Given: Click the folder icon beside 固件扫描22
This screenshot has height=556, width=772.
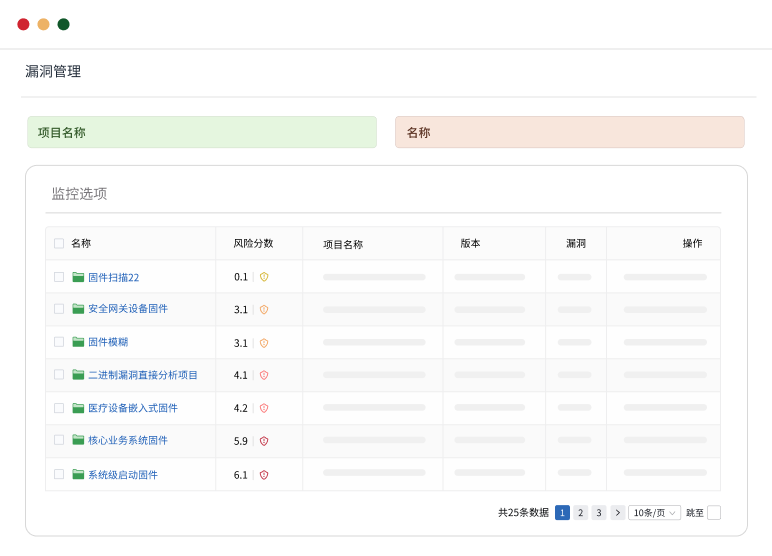Looking at the screenshot, I should point(78,277).
